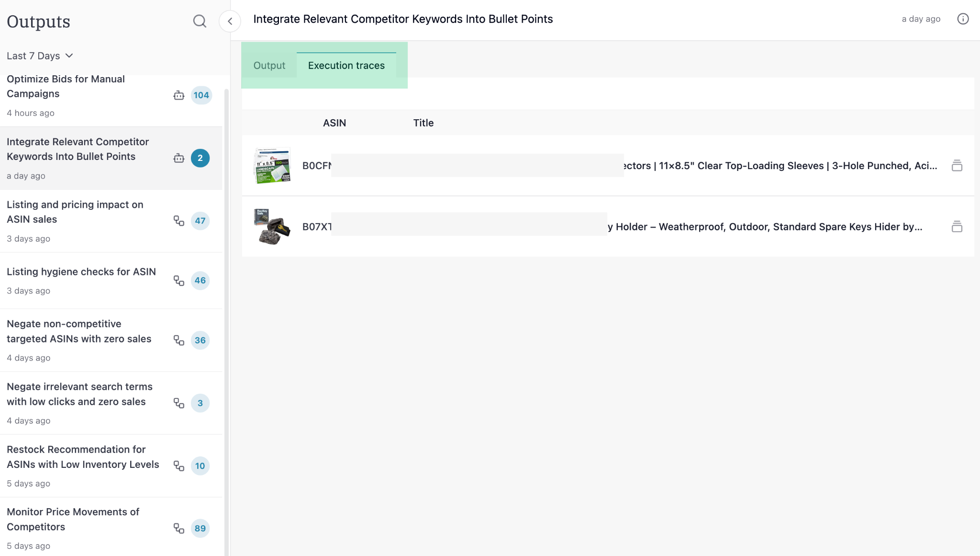The width and height of the screenshot is (980, 556).
Task: Click the search icon in Outputs panel
Action: (200, 21)
